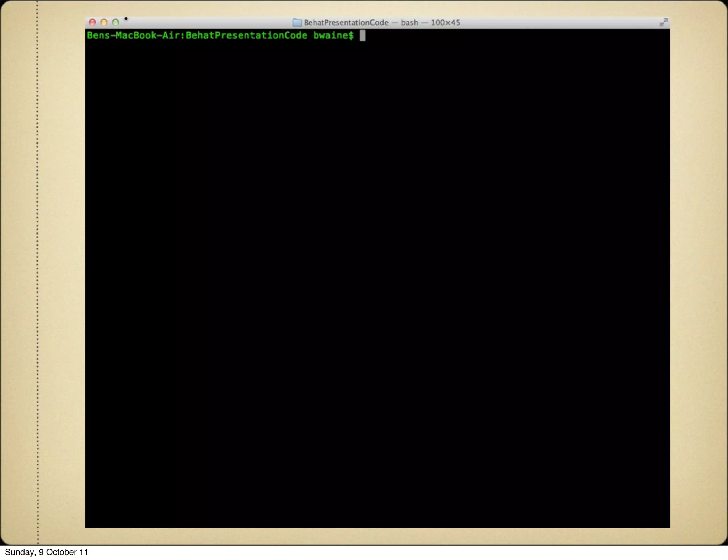Click the beige slide background right of the terminal
The width and height of the screenshot is (728, 560).
[698, 277]
